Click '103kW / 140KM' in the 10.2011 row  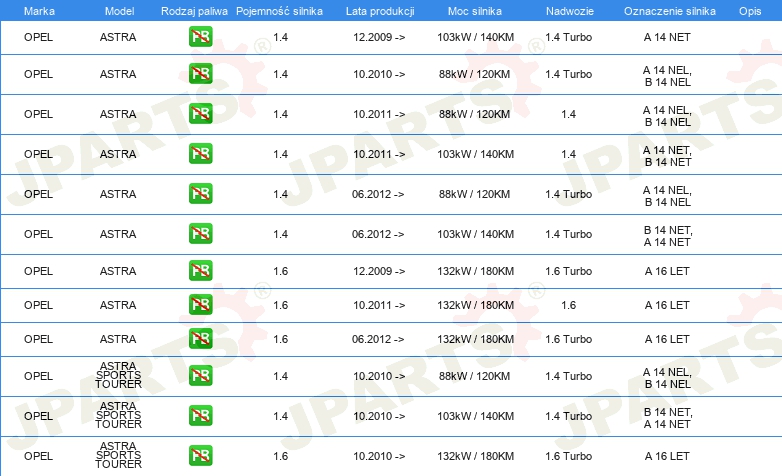coord(475,154)
